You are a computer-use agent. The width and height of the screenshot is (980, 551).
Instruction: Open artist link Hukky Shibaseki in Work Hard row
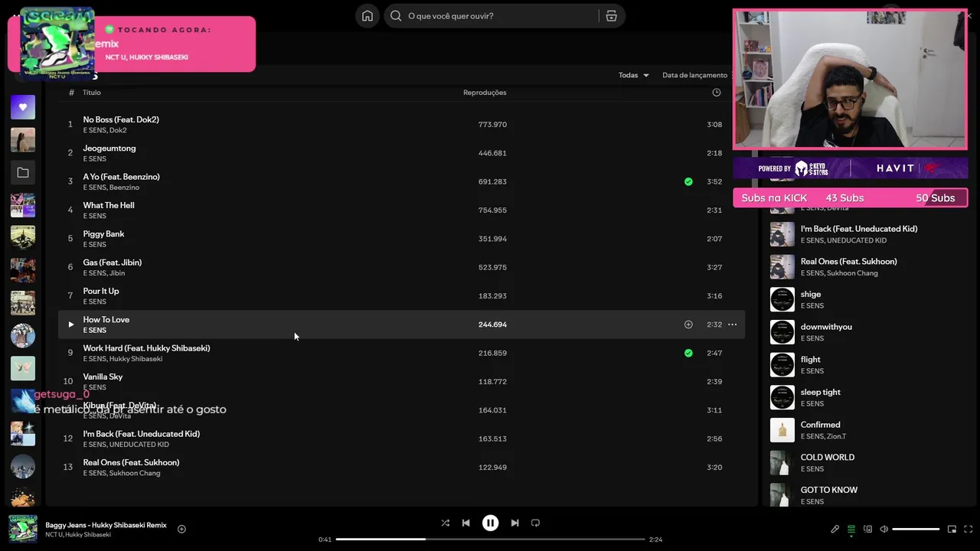tap(136, 359)
